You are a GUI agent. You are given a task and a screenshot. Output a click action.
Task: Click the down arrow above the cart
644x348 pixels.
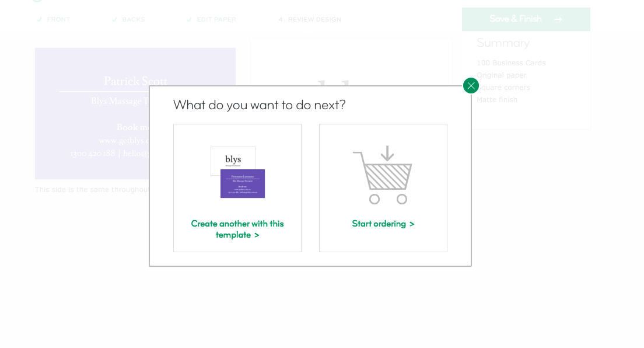[x=387, y=153]
